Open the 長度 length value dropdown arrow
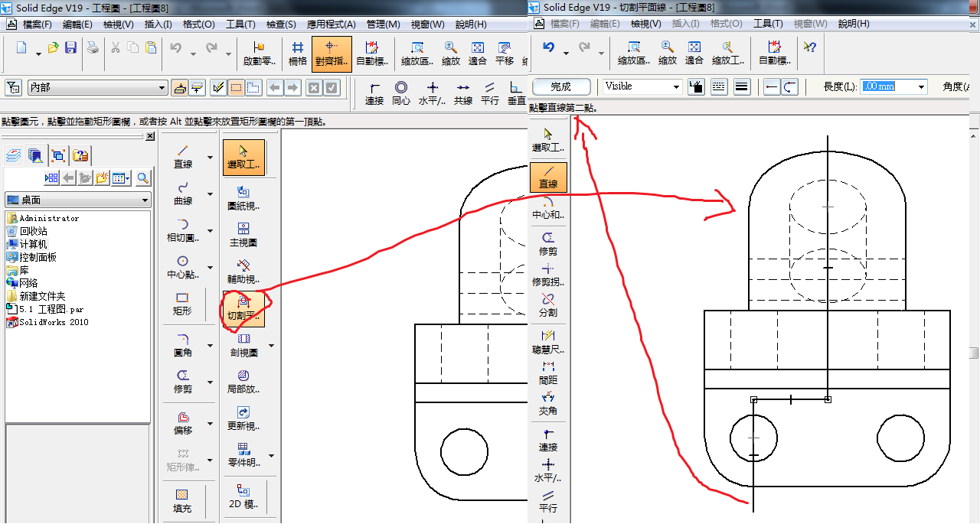This screenshot has height=524, width=980. (x=921, y=87)
